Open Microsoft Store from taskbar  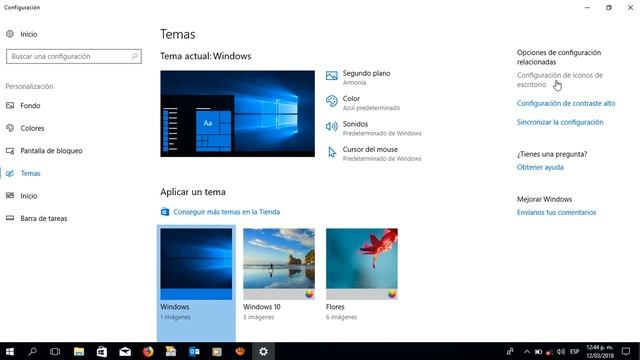coord(102,351)
